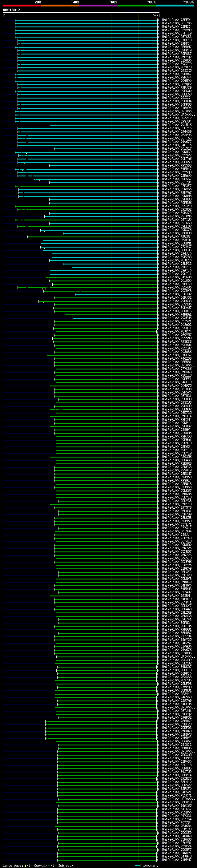Select label UniRef100_Q01516
This screenshot has height=868, width=197.
click(176, 125)
